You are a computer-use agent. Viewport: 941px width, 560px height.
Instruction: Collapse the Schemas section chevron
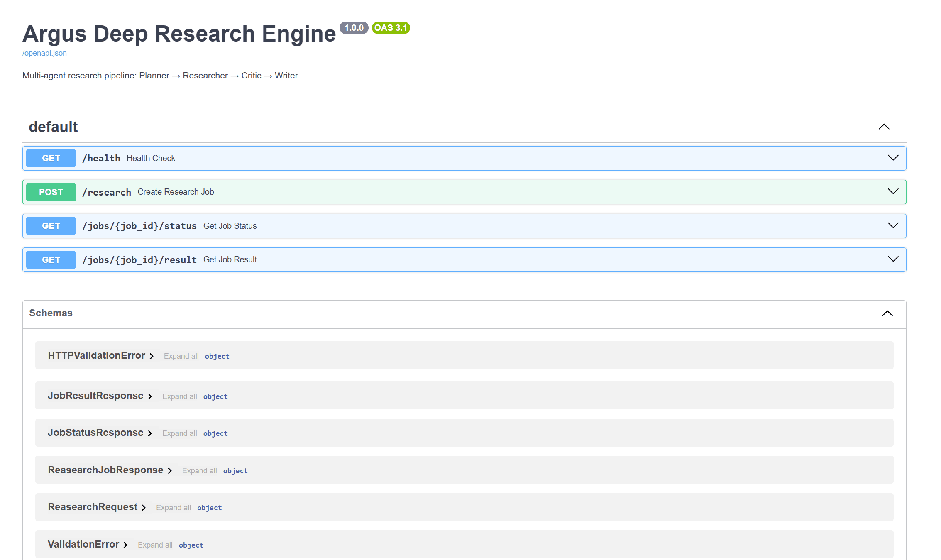pyautogui.click(x=888, y=313)
